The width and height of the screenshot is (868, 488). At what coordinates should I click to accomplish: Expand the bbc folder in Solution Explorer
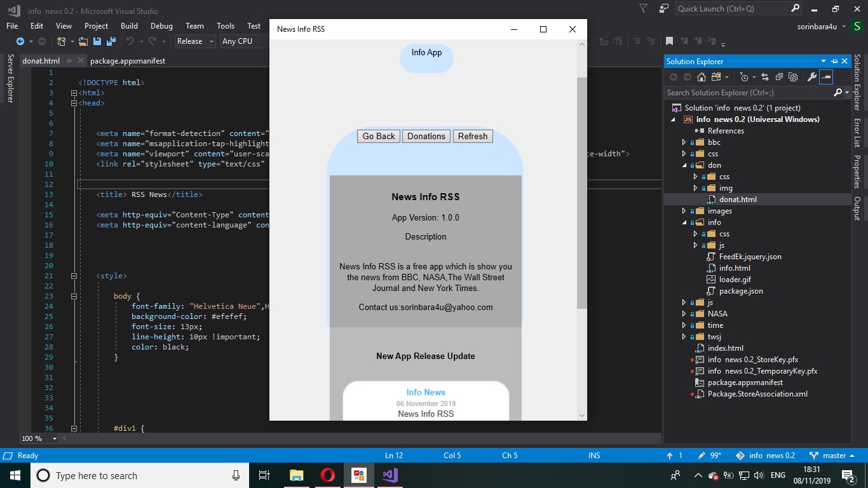(684, 142)
